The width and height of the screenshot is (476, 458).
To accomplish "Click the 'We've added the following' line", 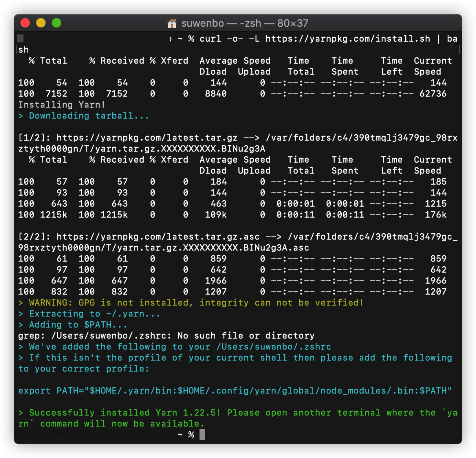I will coord(174,346).
